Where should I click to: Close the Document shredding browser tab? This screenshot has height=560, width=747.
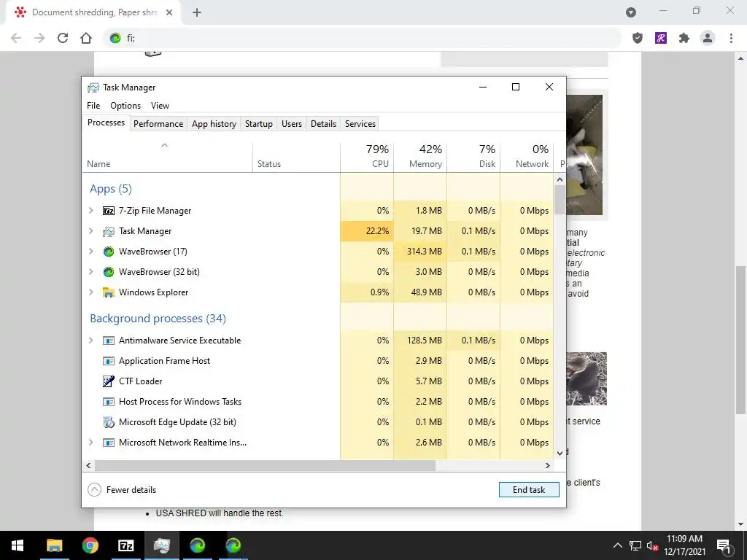[169, 12]
